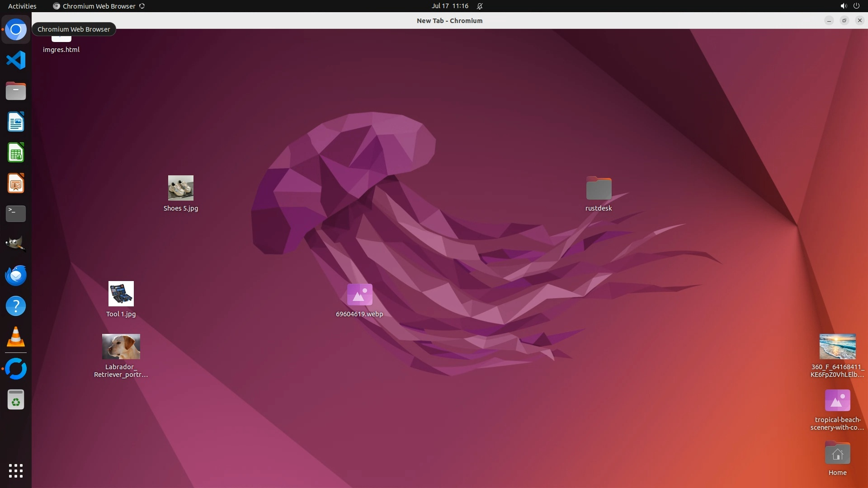Select the Shoes 5.jpg thumbnail

(x=181, y=188)
